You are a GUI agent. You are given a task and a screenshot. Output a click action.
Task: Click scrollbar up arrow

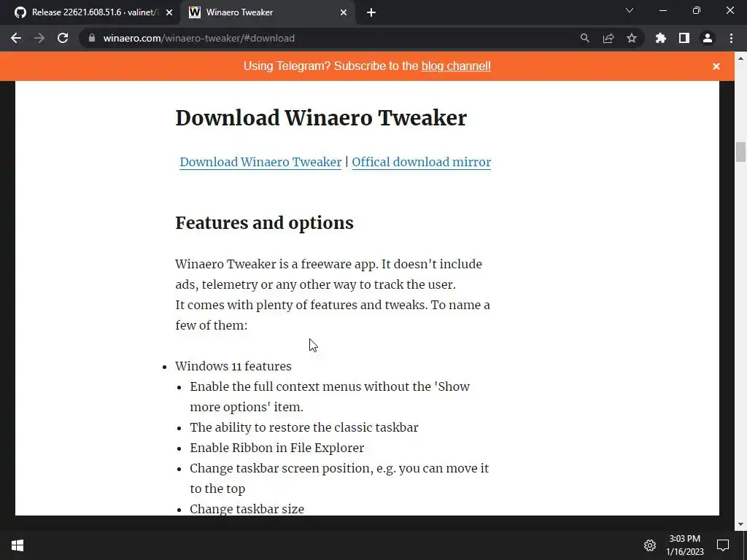(740, 58)
